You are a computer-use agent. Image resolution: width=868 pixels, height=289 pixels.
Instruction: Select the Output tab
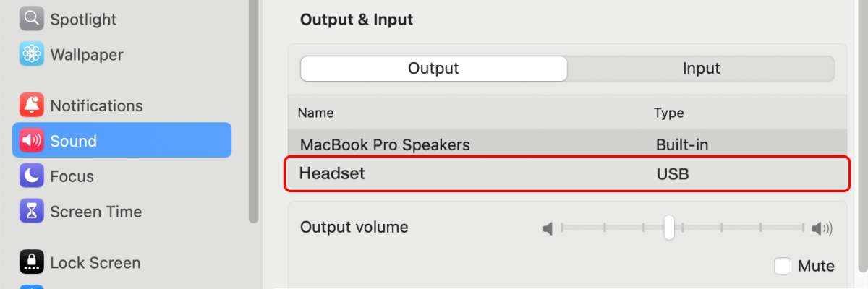click(434, 69)
